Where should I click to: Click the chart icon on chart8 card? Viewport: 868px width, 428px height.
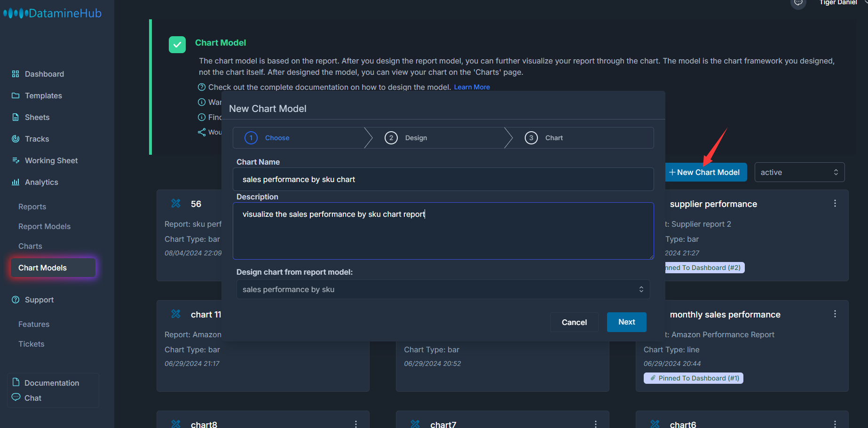pos(176,424)
